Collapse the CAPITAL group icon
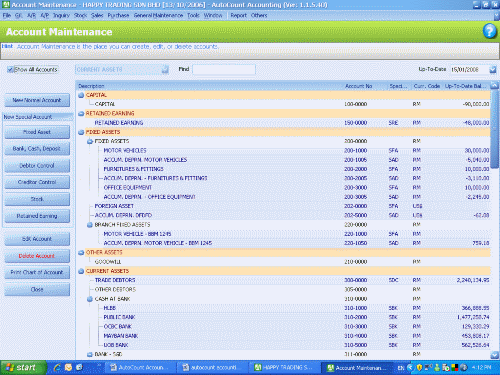The width and height of the screenshot is (500, 375). click(81, 95)
